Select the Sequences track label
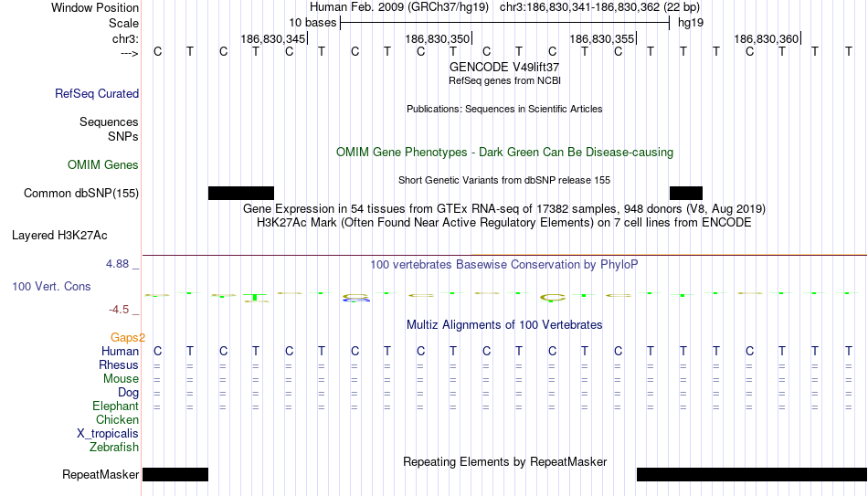This screenshot has width=868, height=496. click(x=109, y=121)
